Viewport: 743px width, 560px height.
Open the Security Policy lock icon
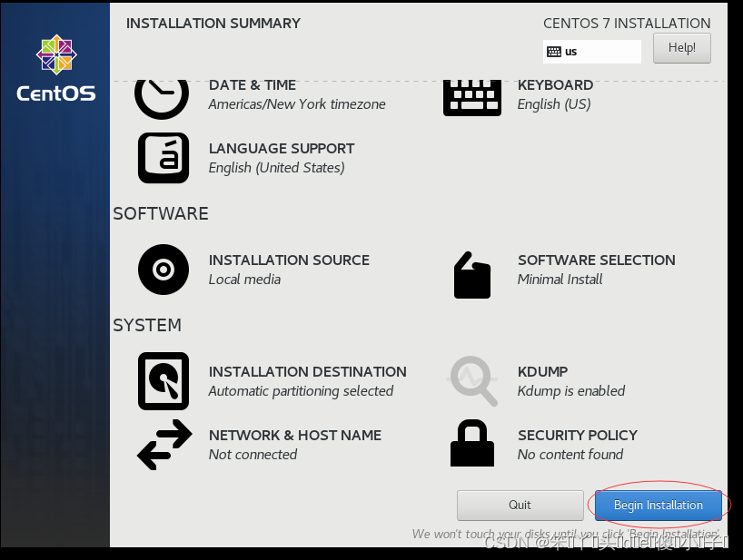click(x=472, y=443)
